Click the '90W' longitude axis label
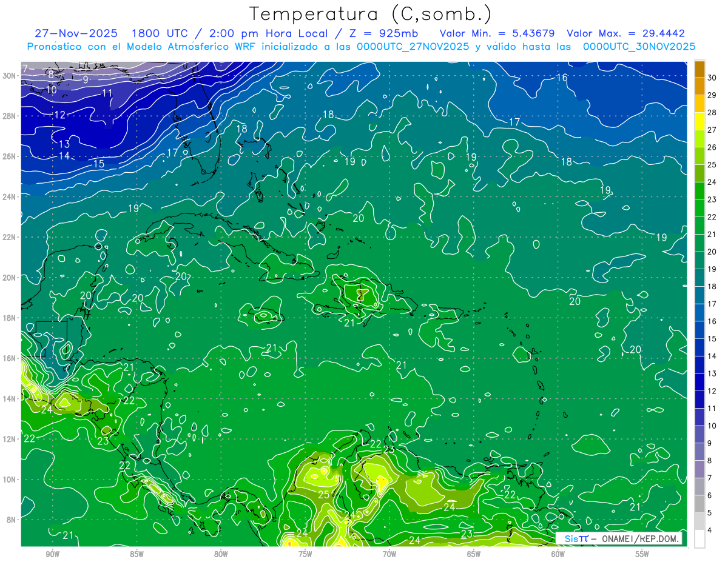Viewport: 728px width, 562px height. [x=52, y=554]
